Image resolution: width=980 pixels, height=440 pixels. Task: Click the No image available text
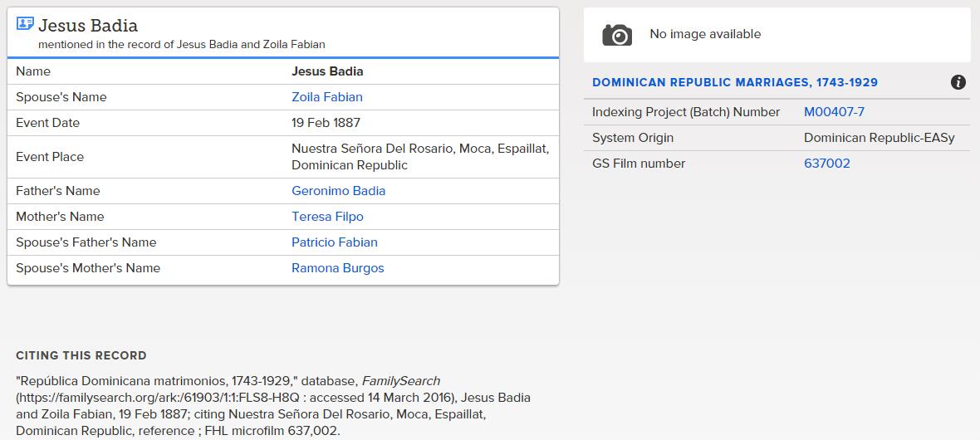705,34
